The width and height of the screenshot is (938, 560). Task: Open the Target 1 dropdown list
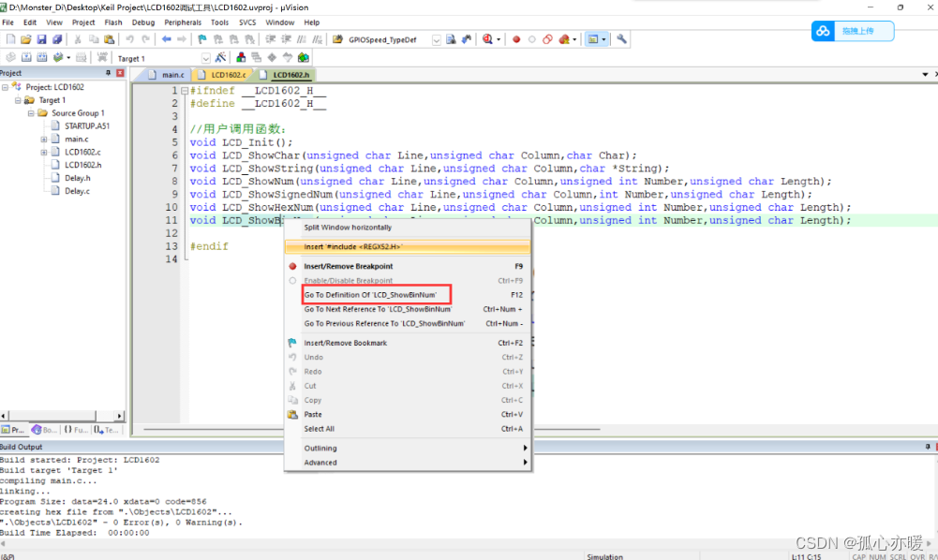coord(206,59)
